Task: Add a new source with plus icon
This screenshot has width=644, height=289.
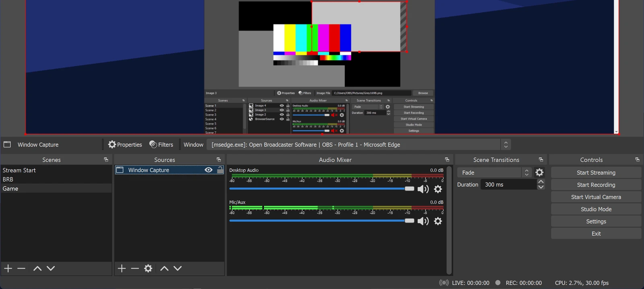Action: tap(122, 268)
